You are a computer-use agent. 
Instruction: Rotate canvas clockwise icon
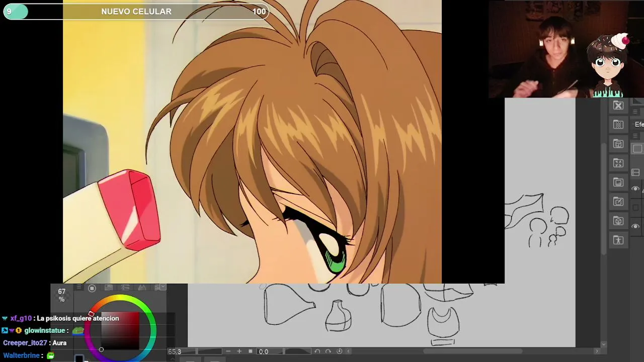click(329, 351)
